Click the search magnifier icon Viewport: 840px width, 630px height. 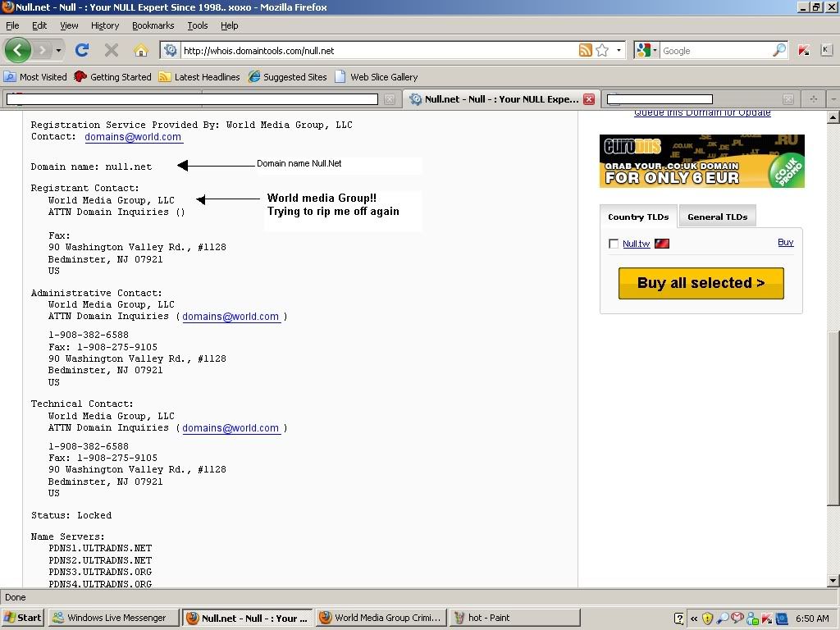pos(779,50)
